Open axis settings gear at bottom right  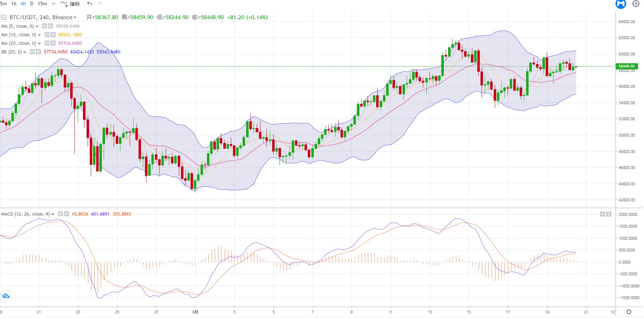629,312
